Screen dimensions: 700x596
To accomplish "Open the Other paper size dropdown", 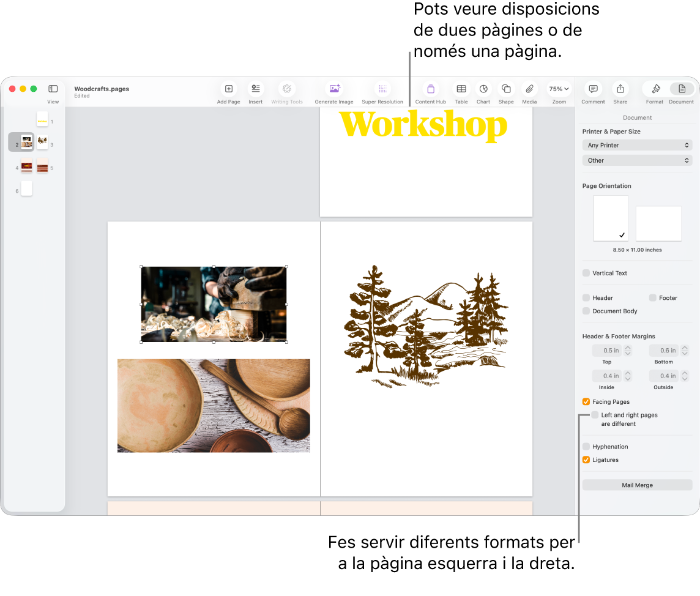I will click(x=637, y=160).
